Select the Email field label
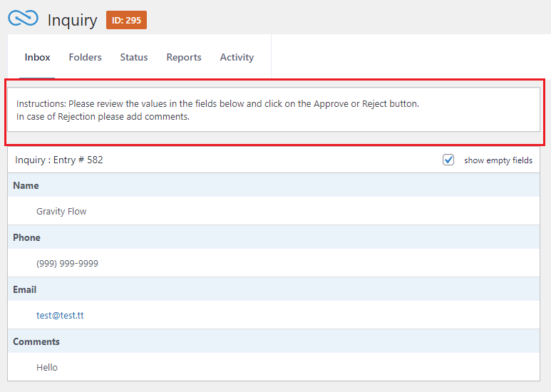The width and height of the screenshot is (551, 392). [26, 289]
